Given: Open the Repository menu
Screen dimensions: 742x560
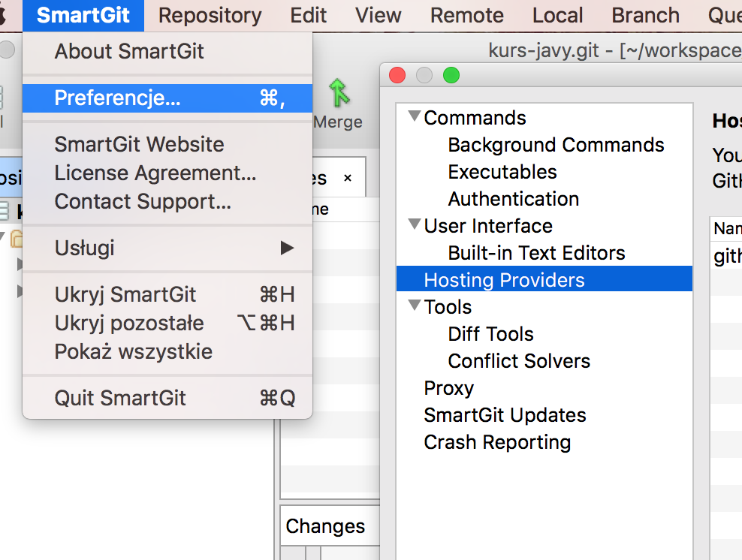Looking at the screenshot, I should (x=210, y=16).
